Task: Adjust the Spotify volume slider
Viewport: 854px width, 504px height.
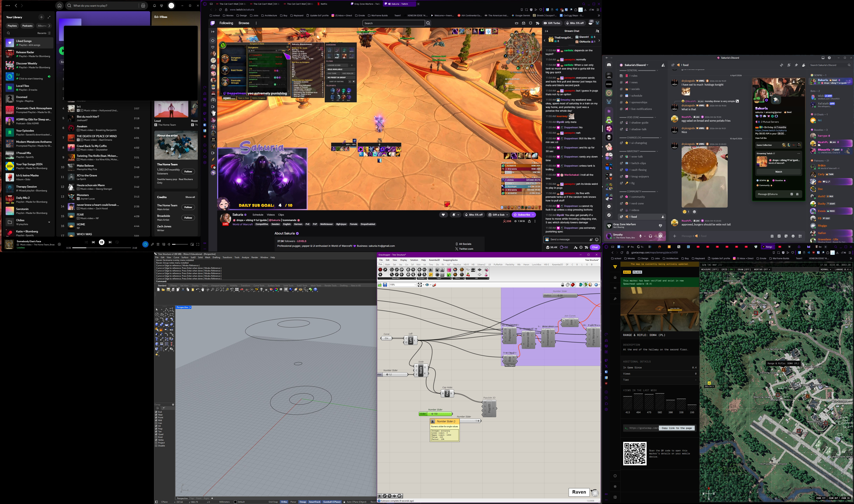Action: click(x=180, y=244)
